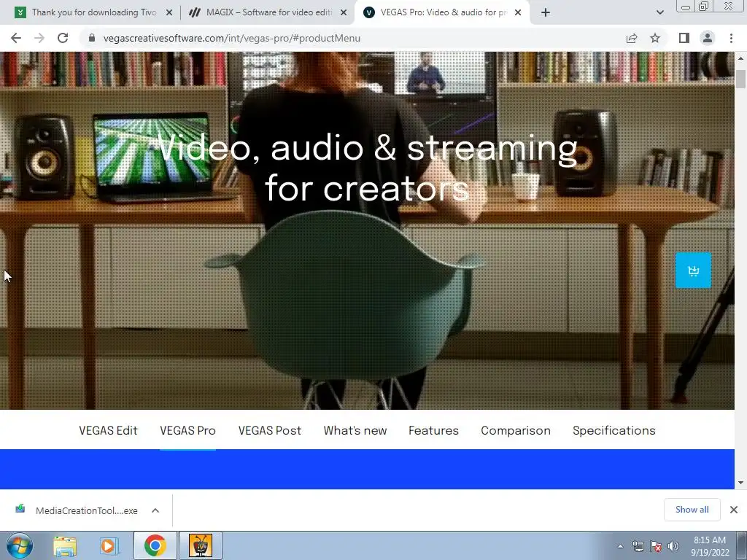Open Action Center flag icon

point(656,546)
